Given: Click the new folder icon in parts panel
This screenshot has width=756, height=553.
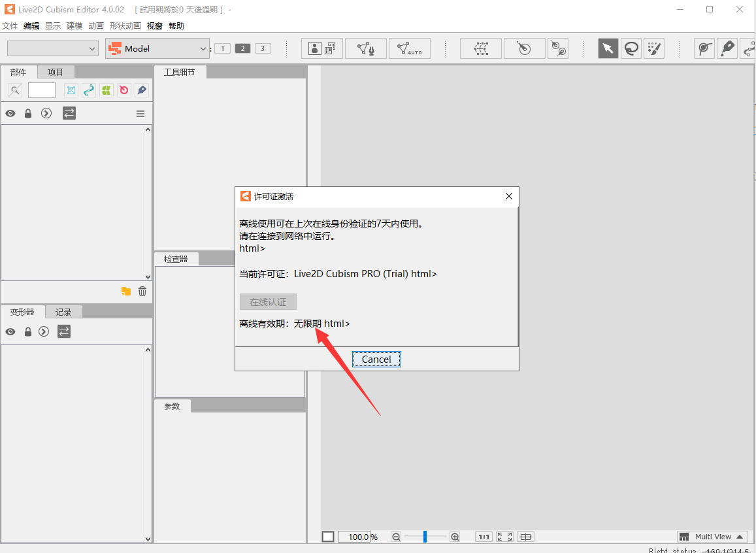Looking at the screenshot, I should pyautogui.click(x=126, y=292).
